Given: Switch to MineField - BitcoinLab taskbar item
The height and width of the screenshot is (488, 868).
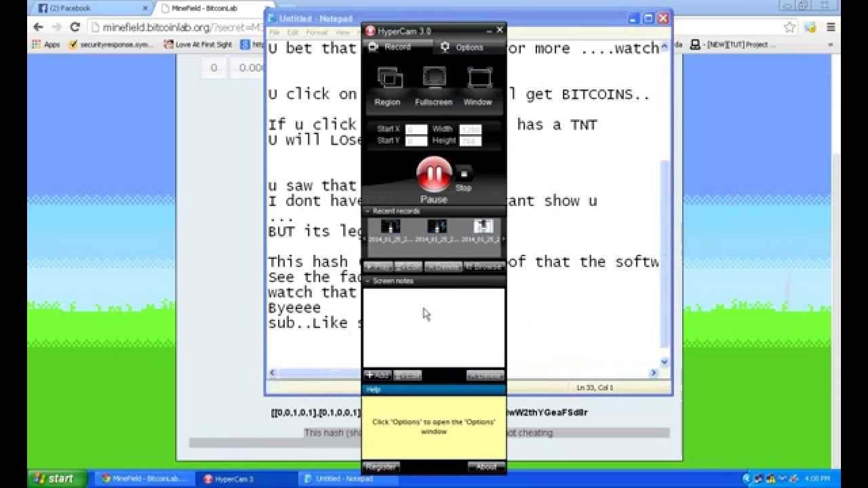Looking at the screenshot, I should point(145,479).
